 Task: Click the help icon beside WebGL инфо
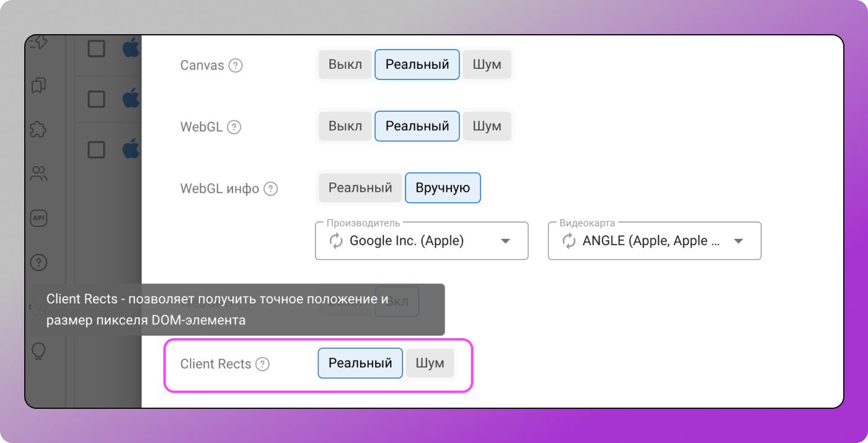click(270, 189)
